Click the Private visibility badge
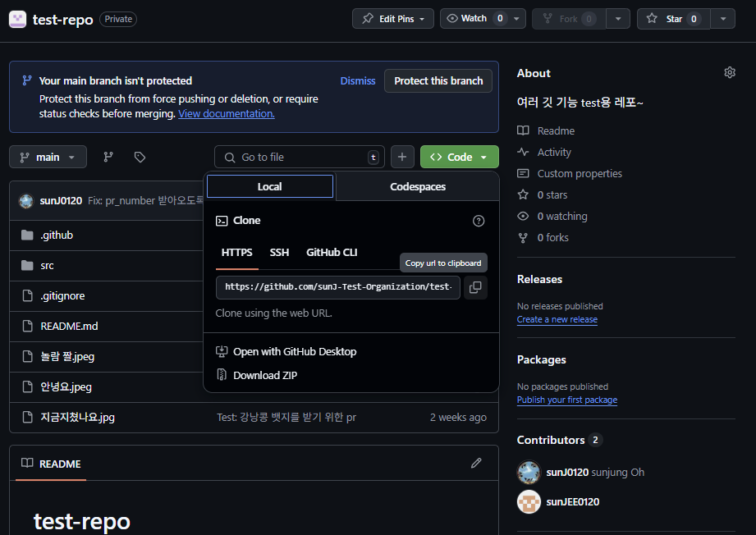 click(x=118, y=19)
